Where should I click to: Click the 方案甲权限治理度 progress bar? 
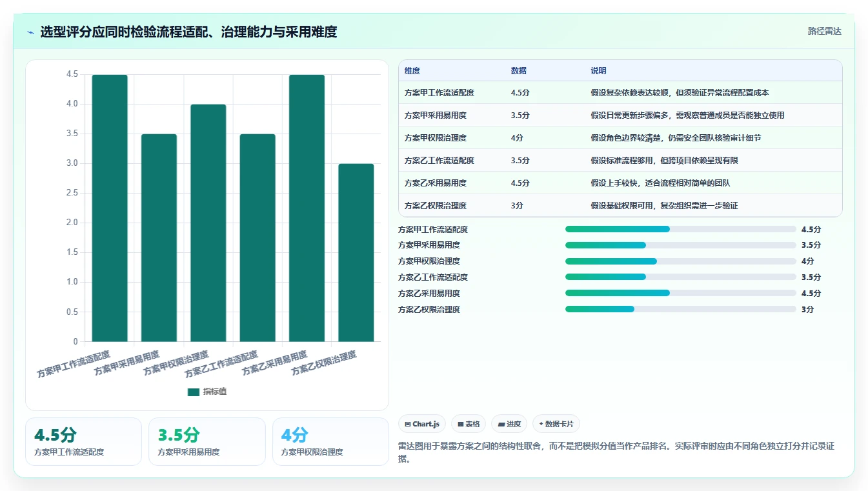pyautogui.click(x=681, y=261)
